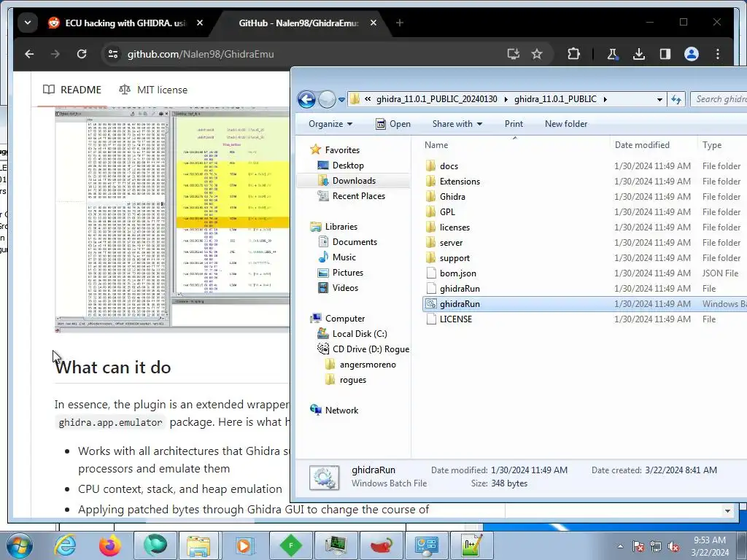
Task: Sort by Name column header
Action: pyautogui.click(x=516, y=145)
